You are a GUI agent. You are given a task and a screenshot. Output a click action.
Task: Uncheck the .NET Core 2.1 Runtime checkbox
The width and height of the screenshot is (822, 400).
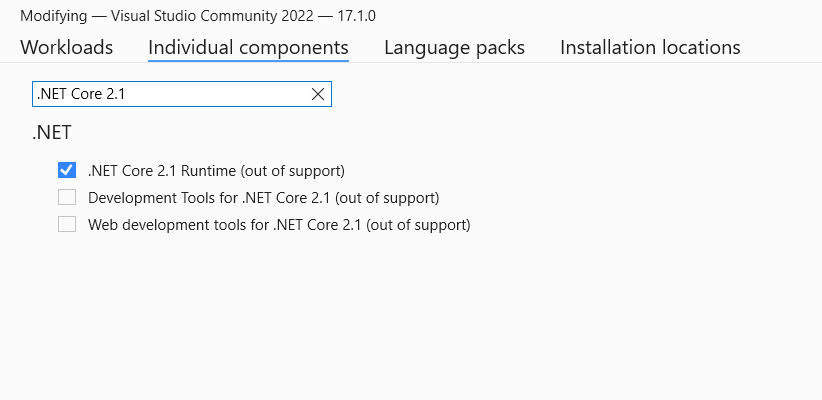(x=67, y=170)
